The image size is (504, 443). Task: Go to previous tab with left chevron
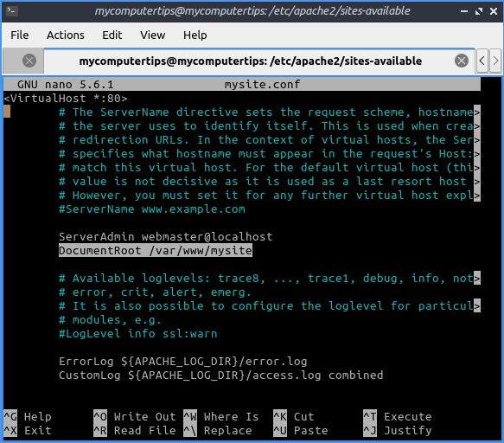(482, 61)
